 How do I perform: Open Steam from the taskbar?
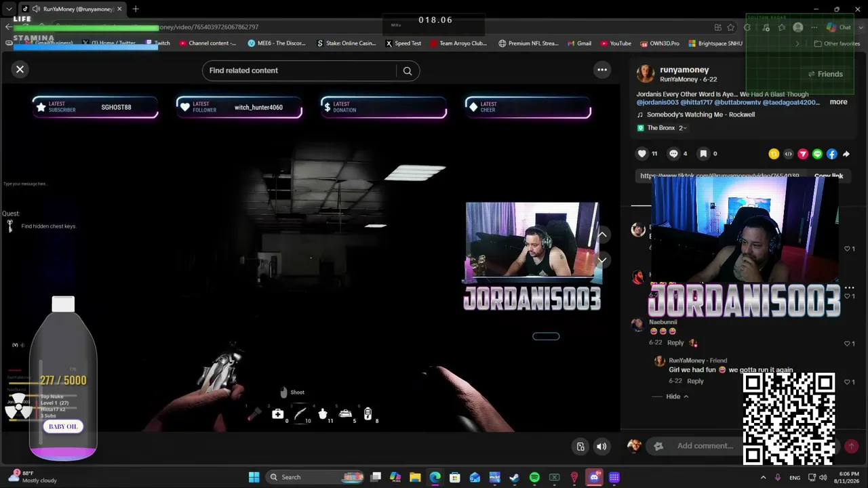pos(515,477)
